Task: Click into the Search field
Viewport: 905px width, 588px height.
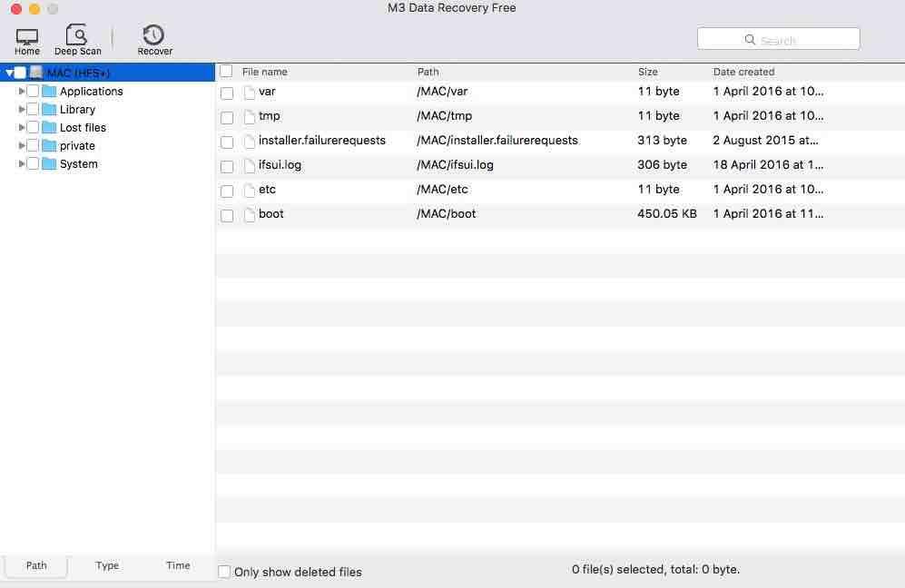Action: pyautogui.click(x=778, y=39)
